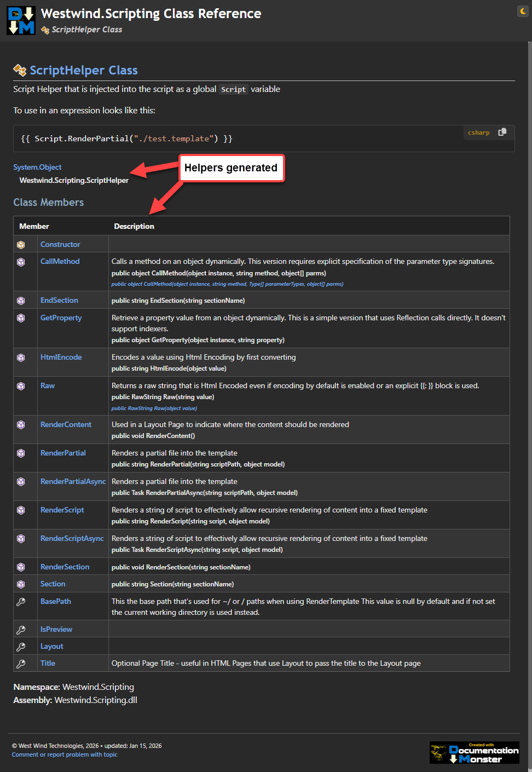Click the constructor icon in the members table
Viewport: 532px width, 772px height.
click(x=21, y=245)
